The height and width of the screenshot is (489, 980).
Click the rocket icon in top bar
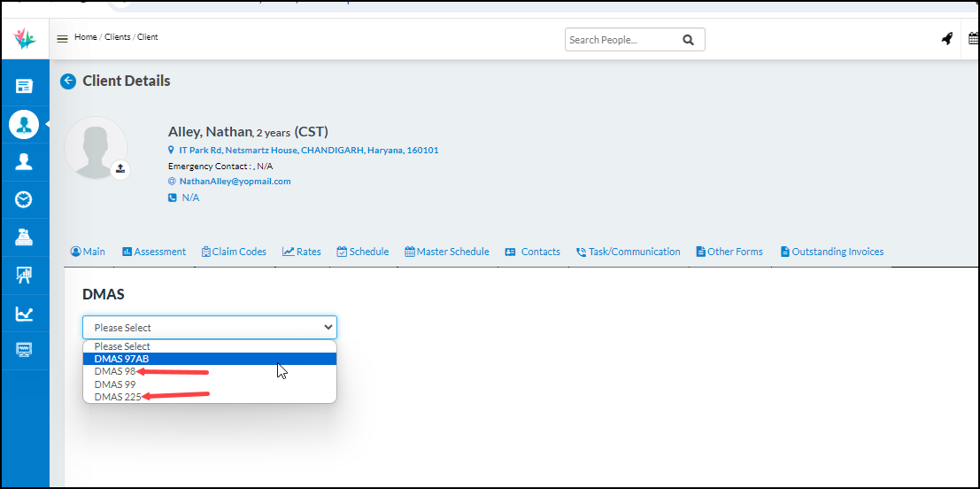coord(946,39)
